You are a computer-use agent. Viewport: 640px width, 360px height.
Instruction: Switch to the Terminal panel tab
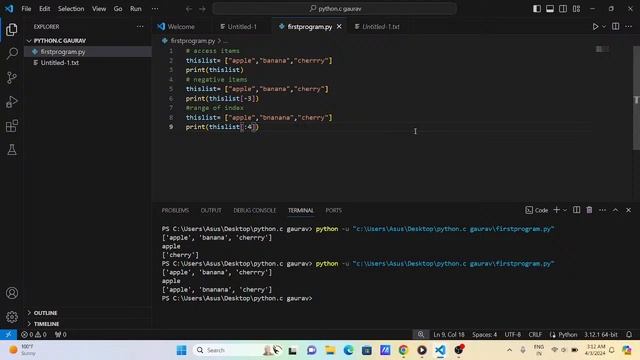coord(301,211)
